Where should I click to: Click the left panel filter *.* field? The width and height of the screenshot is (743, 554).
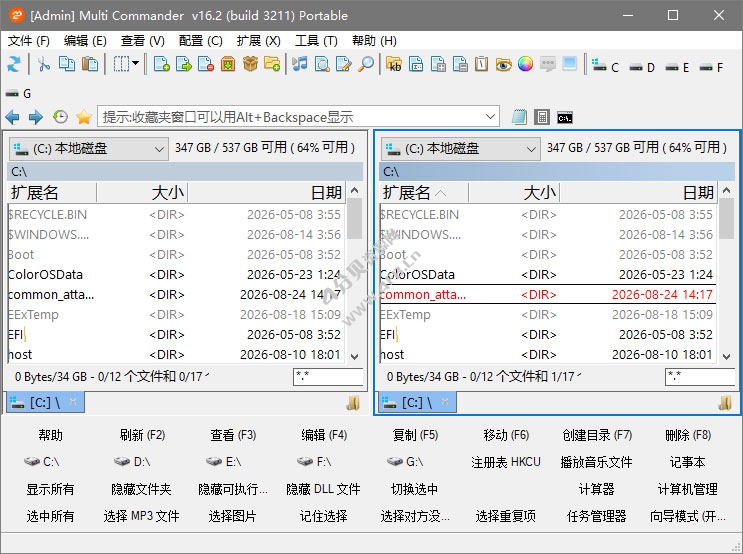pos(328,377)
